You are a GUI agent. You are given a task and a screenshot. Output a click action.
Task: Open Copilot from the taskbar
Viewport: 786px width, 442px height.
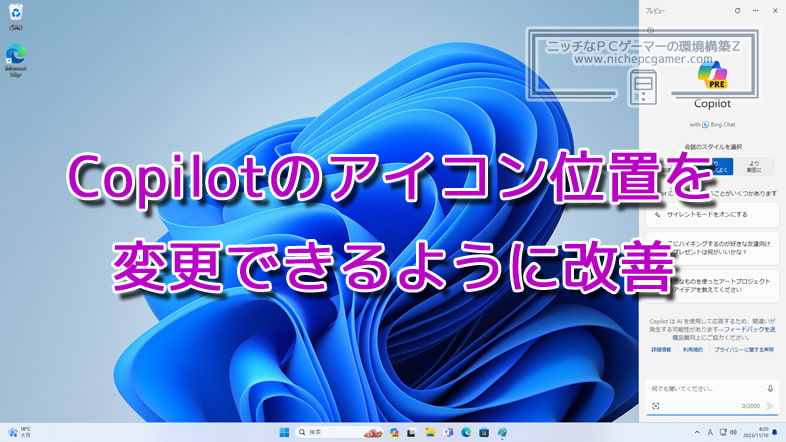pos(394,432)
